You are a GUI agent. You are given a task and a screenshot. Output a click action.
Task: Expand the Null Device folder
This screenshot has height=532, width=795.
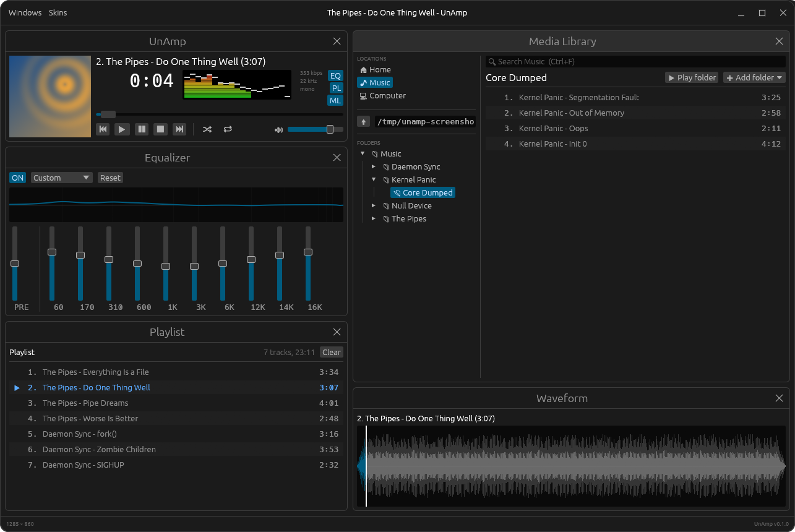[374, 205]
